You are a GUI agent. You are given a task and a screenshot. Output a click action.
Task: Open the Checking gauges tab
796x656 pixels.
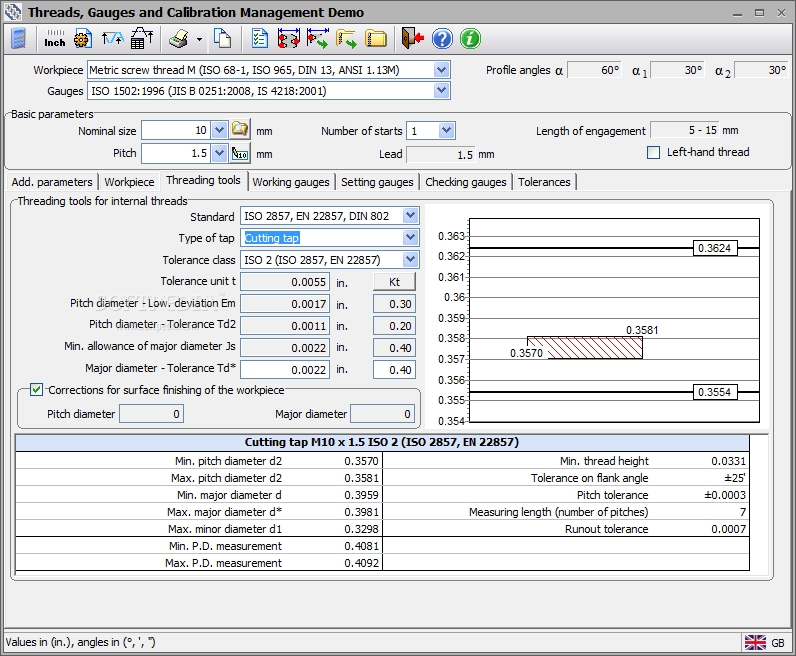click(466, 182)
